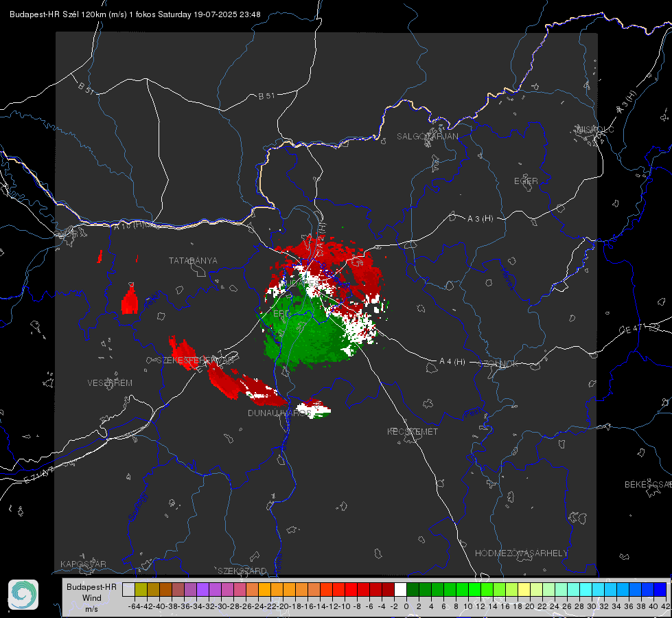Click the EGER city label
This screenshot has height=618, width=672.
[x=526, y=181]
